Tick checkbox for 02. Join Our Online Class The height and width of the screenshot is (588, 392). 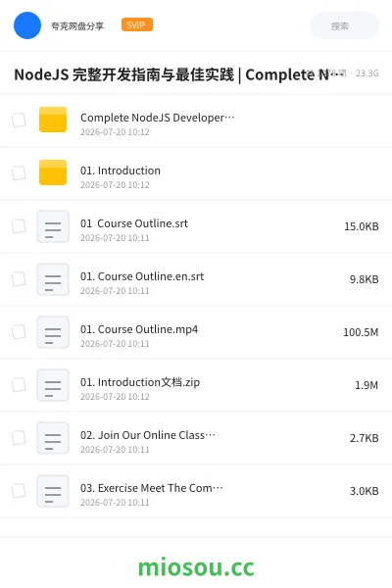tap(19, 438)
